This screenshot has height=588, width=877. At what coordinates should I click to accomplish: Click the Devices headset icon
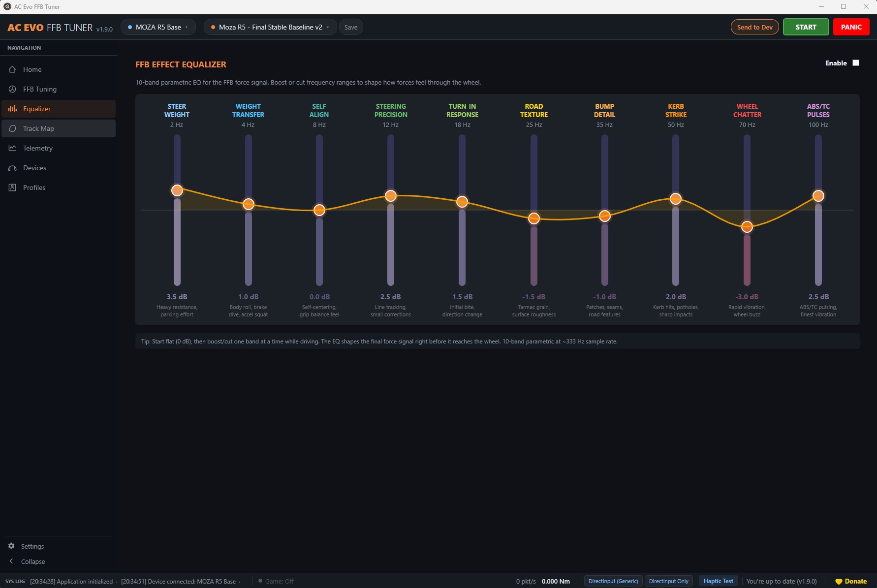12,168
